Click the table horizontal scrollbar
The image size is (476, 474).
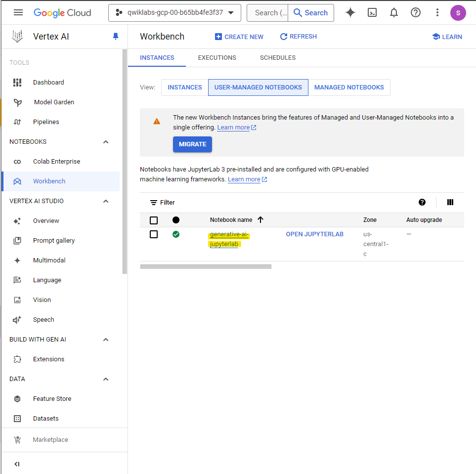point(206,266)
